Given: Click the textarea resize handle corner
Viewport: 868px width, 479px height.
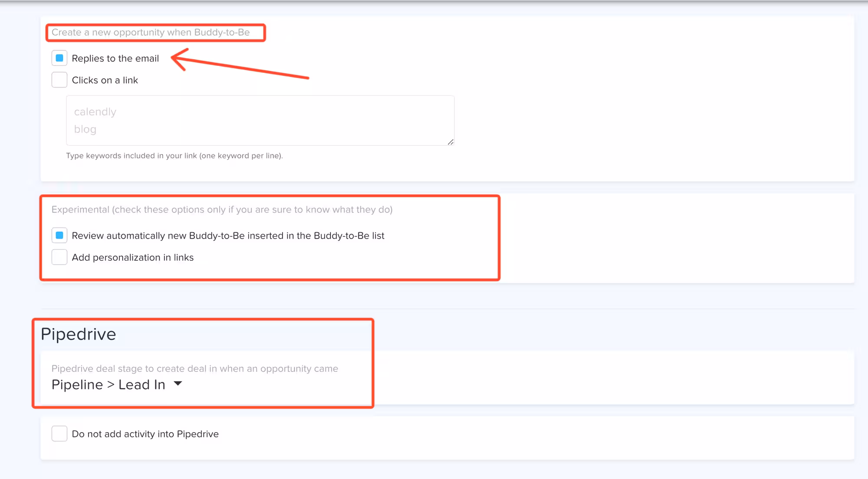Looking at the screenshot, I should (450, 142).
